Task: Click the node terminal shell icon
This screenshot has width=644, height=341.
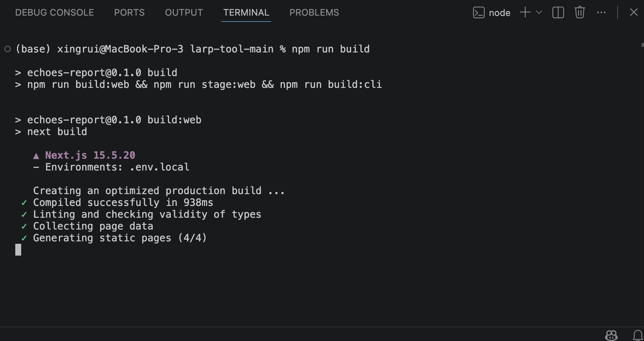Action: 478,13
